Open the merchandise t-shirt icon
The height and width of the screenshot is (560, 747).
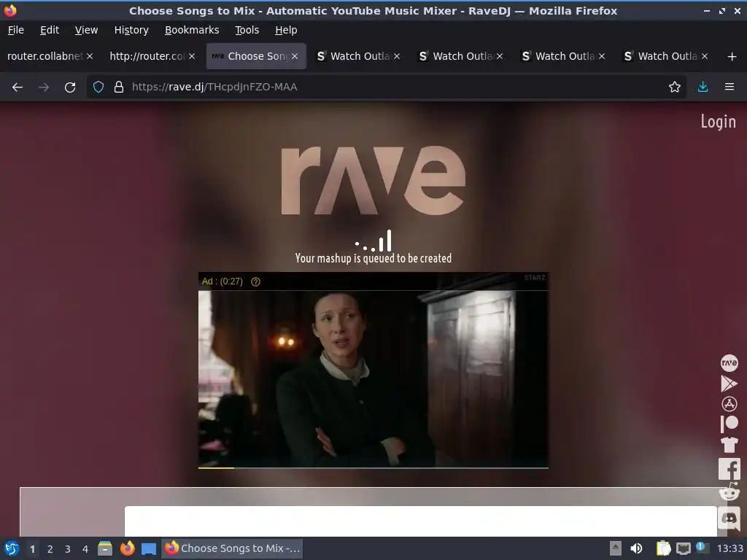point(729,444)
